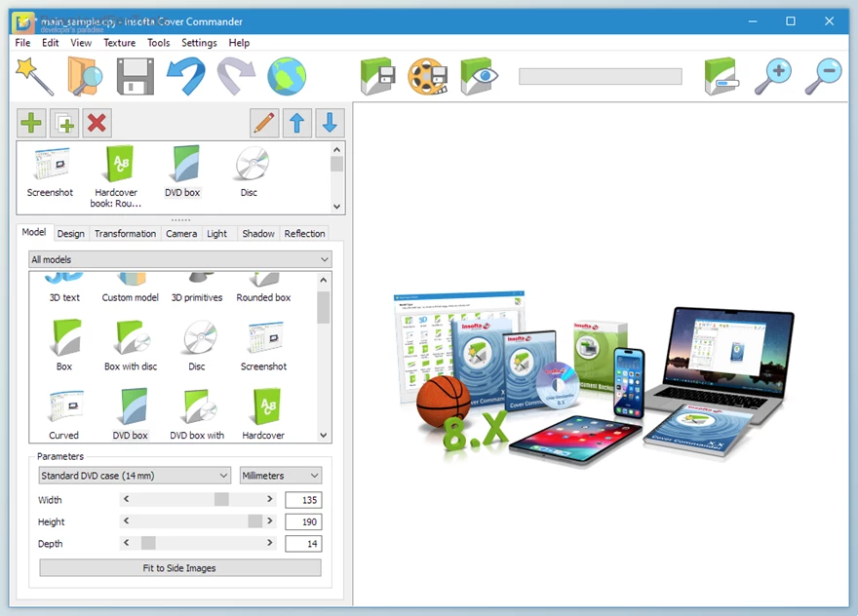The image size is (858, 616).
Task: Open the Tools menu
Action: pos(159,43)
